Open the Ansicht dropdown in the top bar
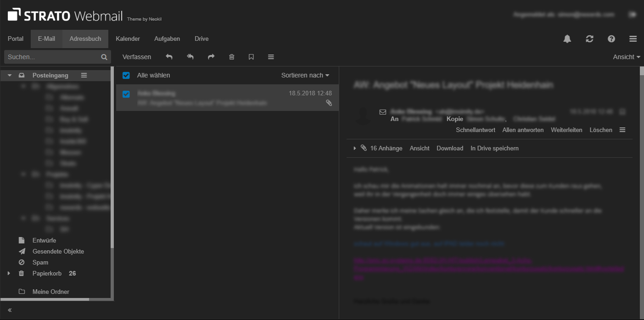Screen dimensions: 644x320 tap(626, 57)
